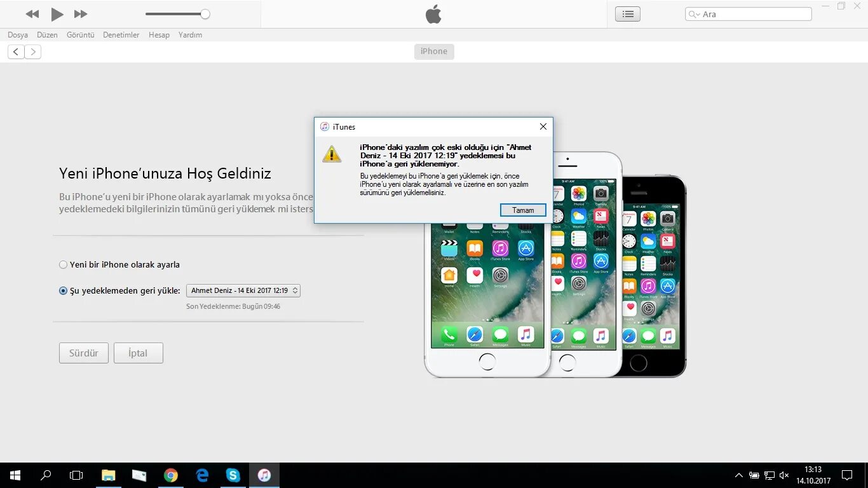Click the dialog's warning triangle icon
Viewport: 868px width, 488px height.
point(332,154)
